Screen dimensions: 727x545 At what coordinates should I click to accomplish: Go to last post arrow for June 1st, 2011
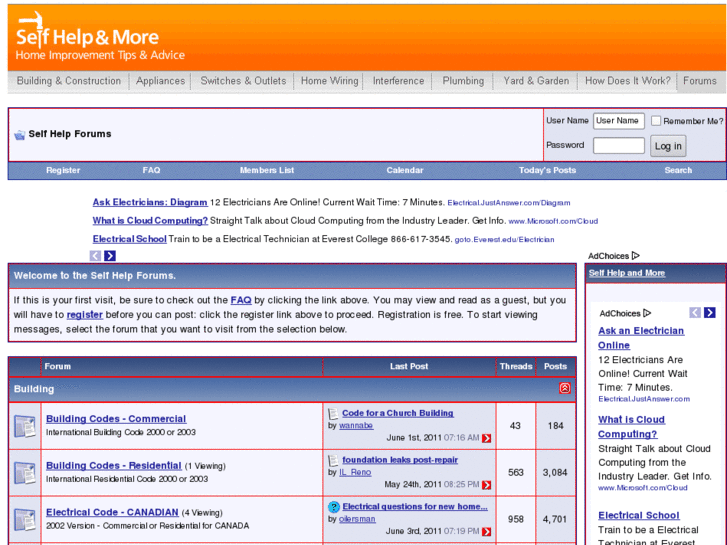486,438
